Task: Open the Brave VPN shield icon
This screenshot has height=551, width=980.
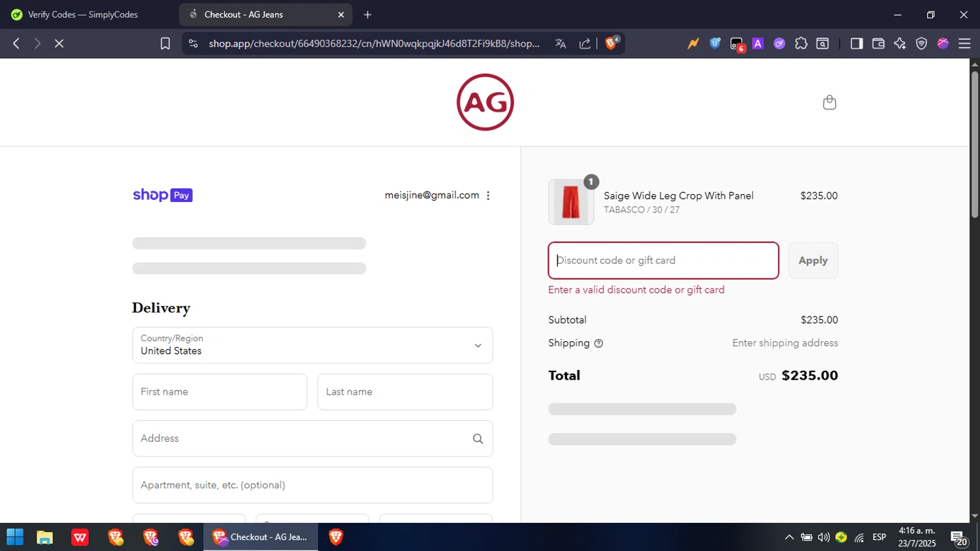Action: 921,43
